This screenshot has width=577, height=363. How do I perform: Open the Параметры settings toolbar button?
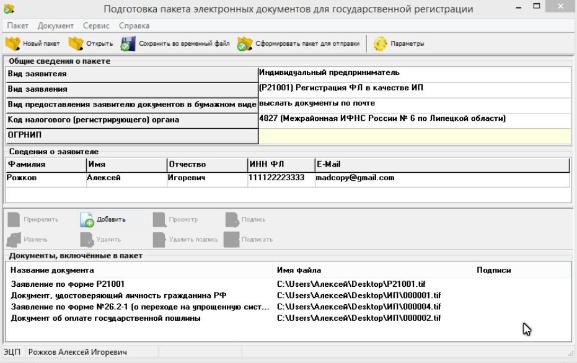[x=399, y=43]
